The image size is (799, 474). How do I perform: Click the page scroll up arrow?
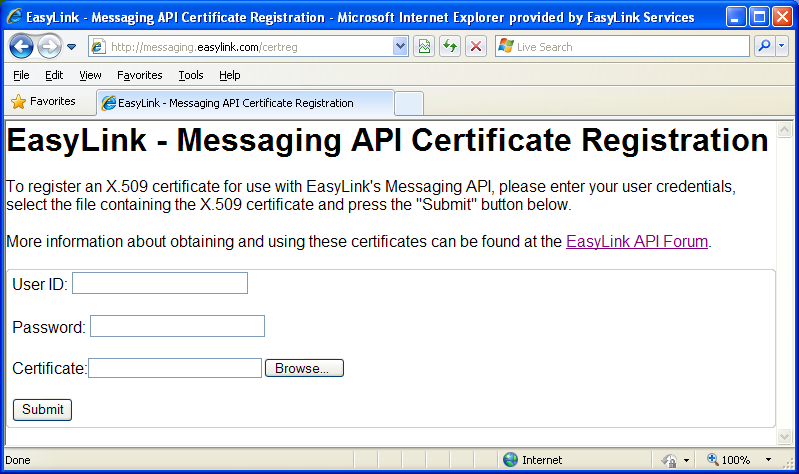784,130
